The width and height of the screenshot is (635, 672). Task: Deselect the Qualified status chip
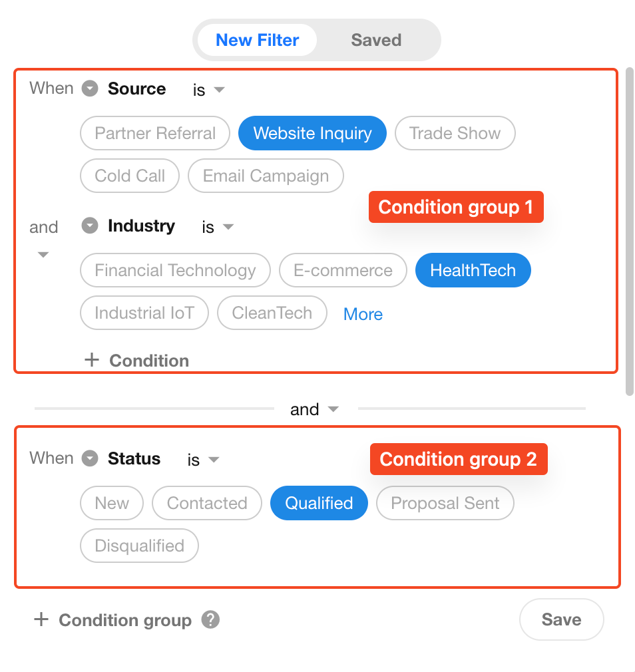(x=319, y=503)
